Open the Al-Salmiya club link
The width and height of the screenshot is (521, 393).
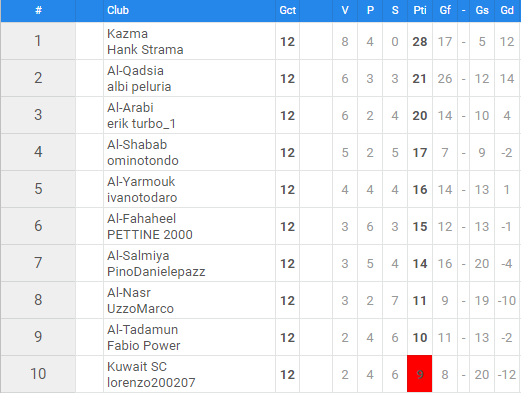click(x=138, y=256)
